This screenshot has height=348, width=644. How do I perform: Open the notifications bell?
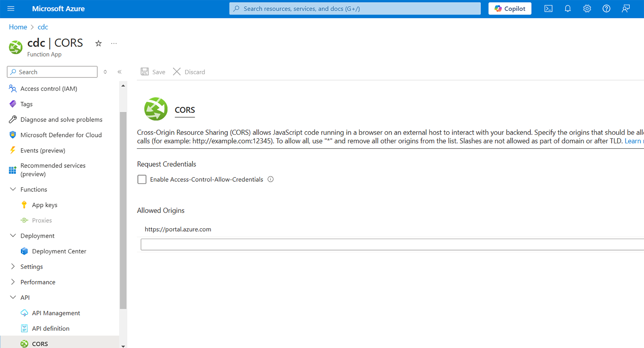[x=568, y=8]
